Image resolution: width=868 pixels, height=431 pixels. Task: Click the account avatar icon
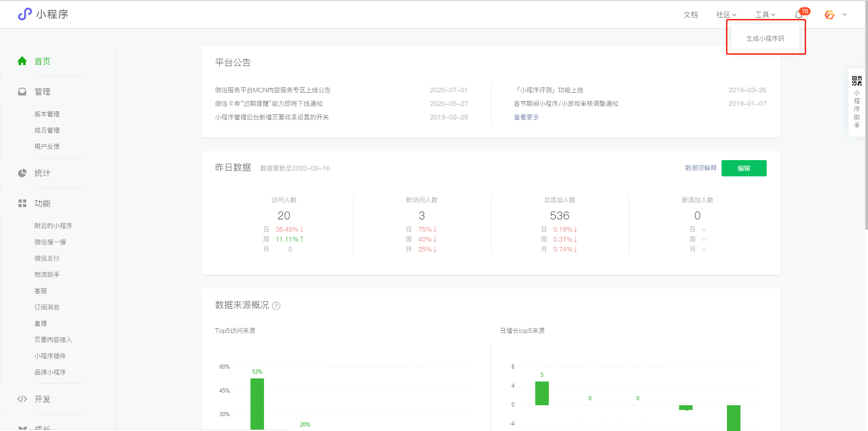click(x=830, y=15)
